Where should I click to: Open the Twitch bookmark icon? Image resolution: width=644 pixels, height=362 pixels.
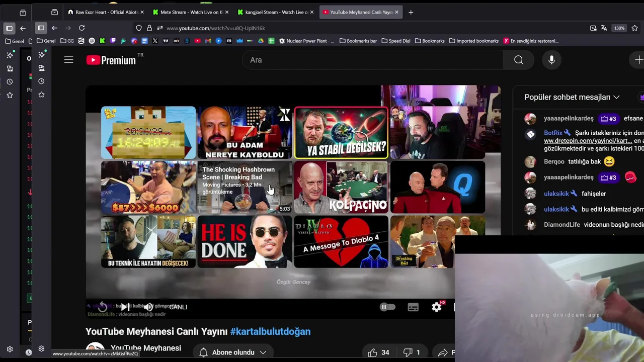click(113, 41)
